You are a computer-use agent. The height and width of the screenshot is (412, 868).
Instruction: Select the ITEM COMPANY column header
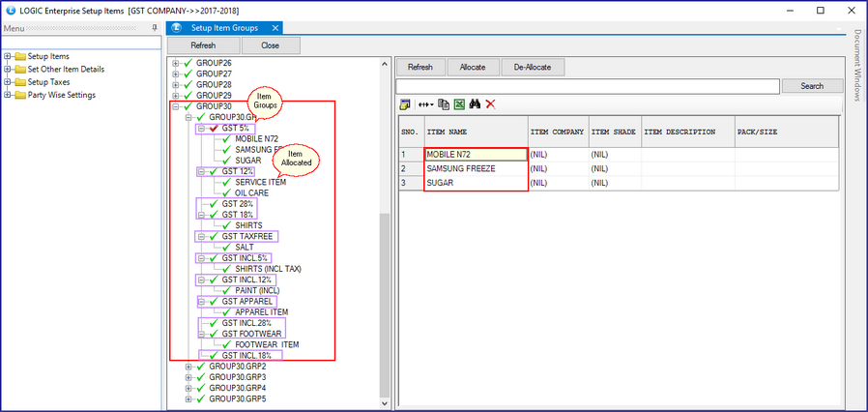[558, 132]
